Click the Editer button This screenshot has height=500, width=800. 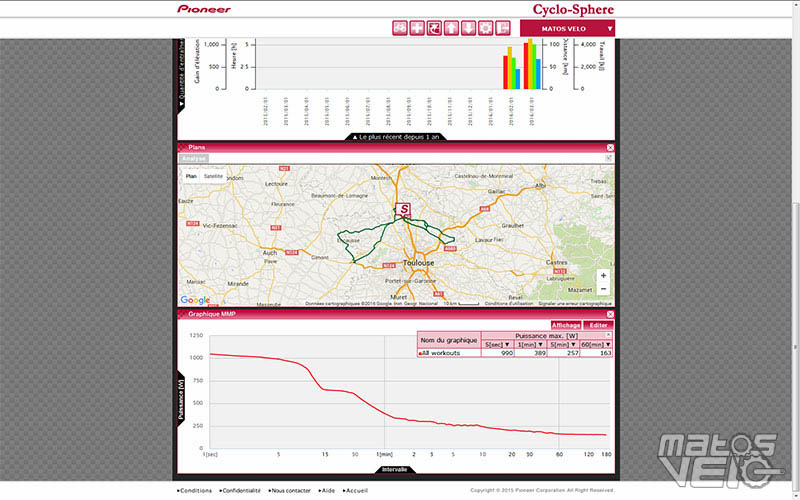(598, 325)
